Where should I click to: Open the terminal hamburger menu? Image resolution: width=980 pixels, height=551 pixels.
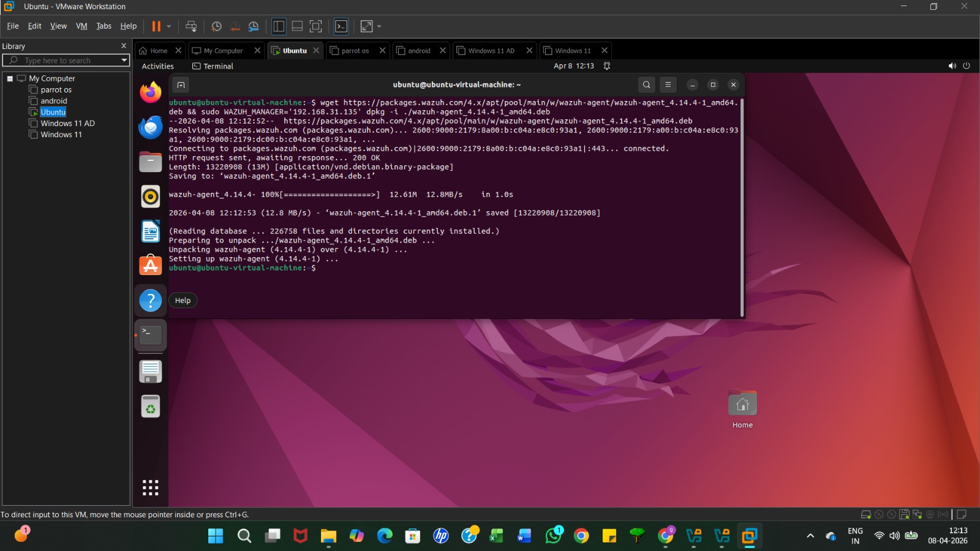click(x=668, y=85)
